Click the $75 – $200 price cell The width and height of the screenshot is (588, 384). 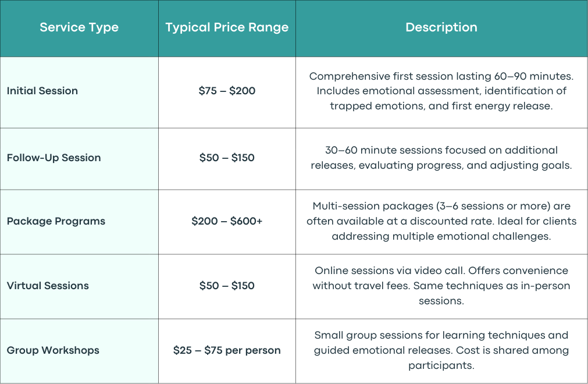227,91
